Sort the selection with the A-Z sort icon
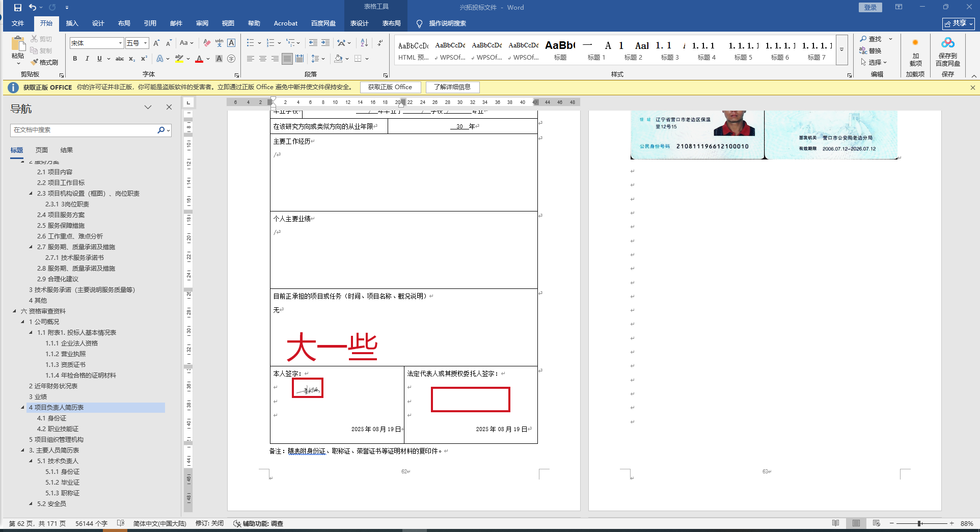Screen dimensions: 980x532 (364, 43)
